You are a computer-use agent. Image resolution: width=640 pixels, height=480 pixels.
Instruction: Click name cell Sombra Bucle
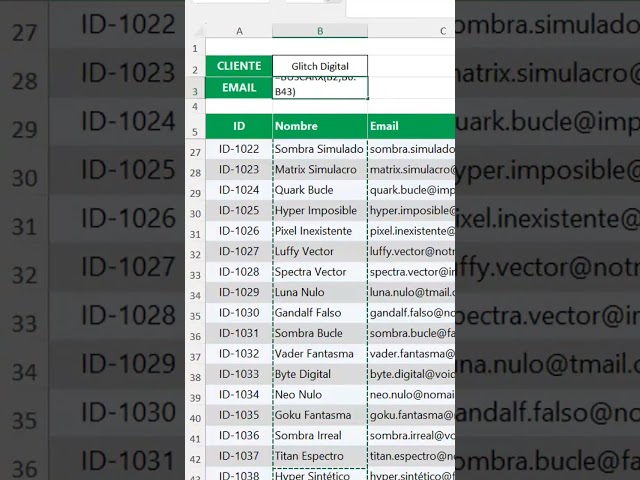(320, 333)
